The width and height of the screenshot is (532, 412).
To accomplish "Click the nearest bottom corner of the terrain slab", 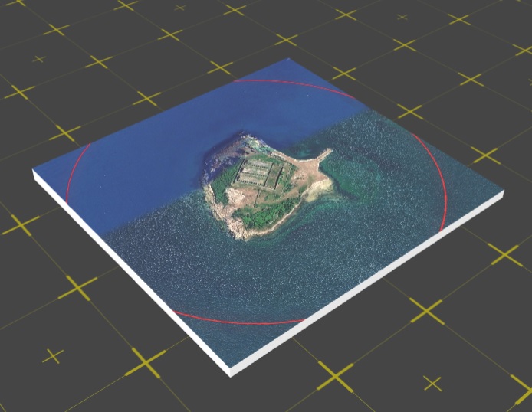I will (232, 372).
